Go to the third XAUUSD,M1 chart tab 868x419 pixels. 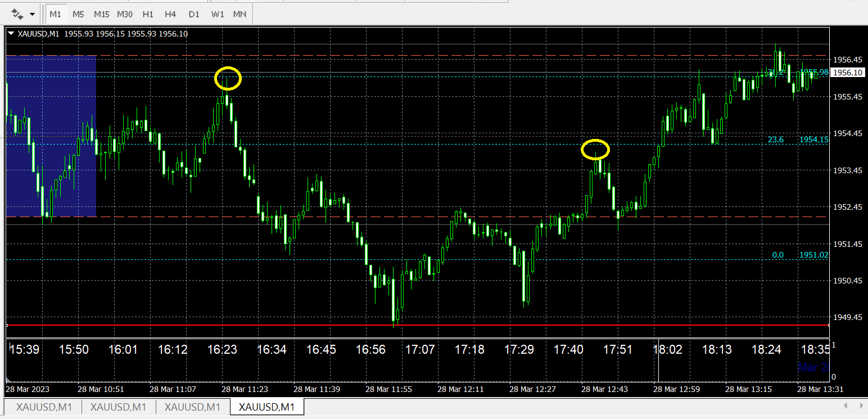[193, 407]
